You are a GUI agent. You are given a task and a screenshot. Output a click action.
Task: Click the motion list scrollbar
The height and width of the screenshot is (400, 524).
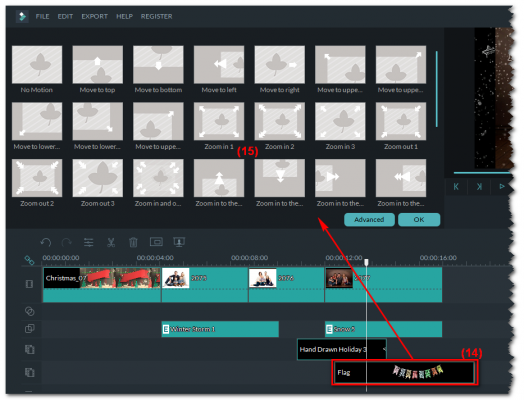[x=436, y=89]
